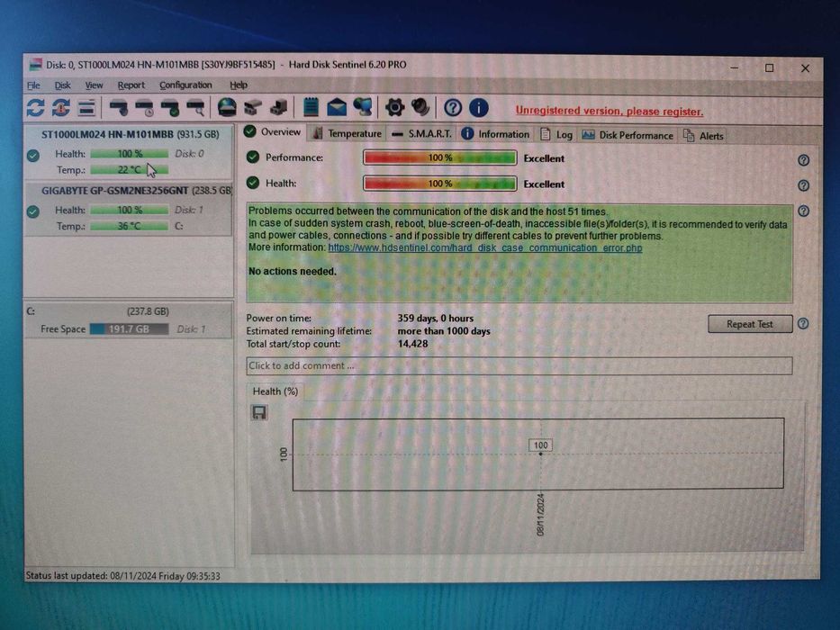The image size is (840, 630).
Task: Click the Health (%) graph tab
Action: 275,391
